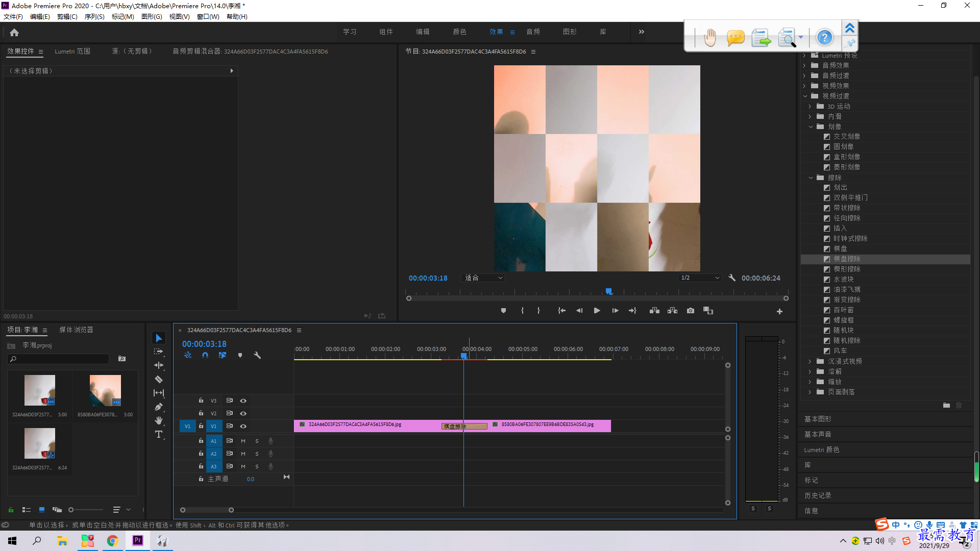Click program monitor playhead scrubber
Viewport: 980px width, 551px height.
pos(609,291)
